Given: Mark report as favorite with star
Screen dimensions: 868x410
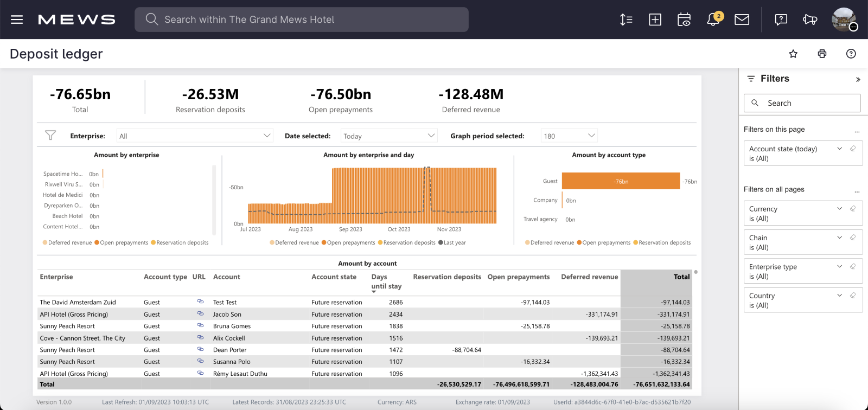Looking at the screenshot, I should pyautogui.click(x=793, y=54).
